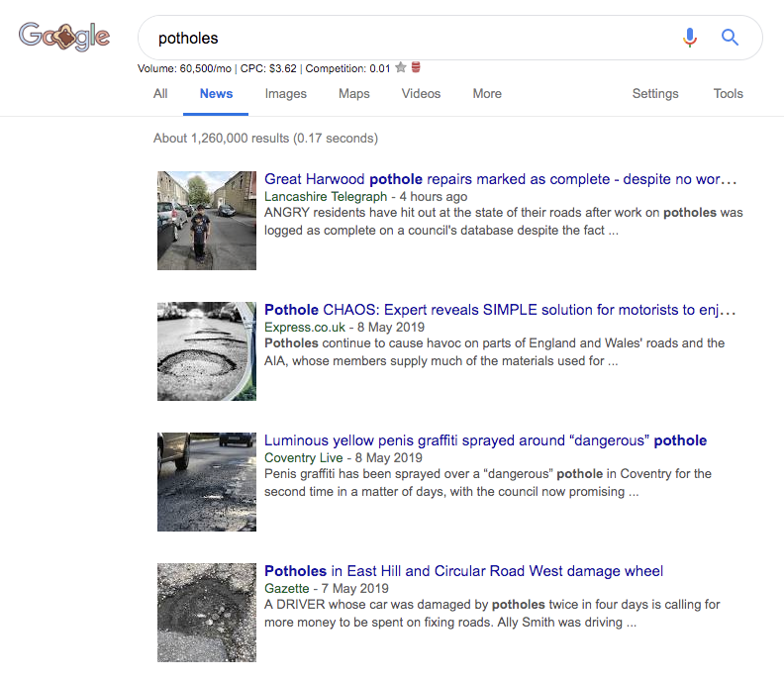Expand the Tools filter options

click(x=728, y=94)
